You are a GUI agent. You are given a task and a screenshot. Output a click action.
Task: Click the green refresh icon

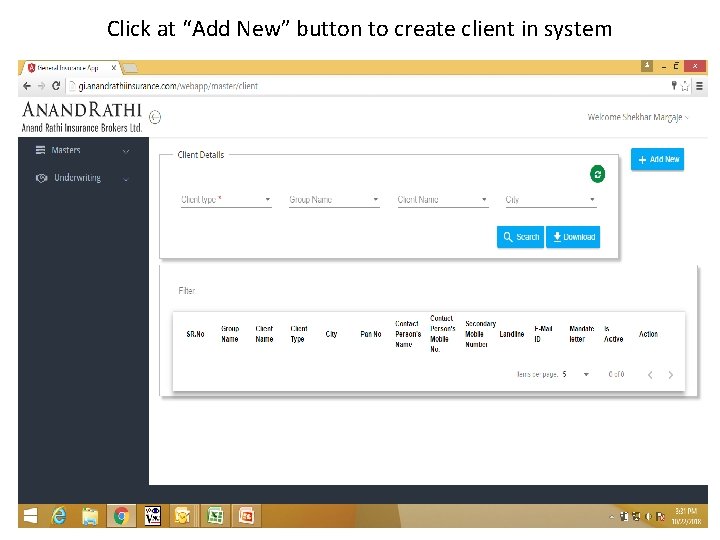tap(597, 174)
